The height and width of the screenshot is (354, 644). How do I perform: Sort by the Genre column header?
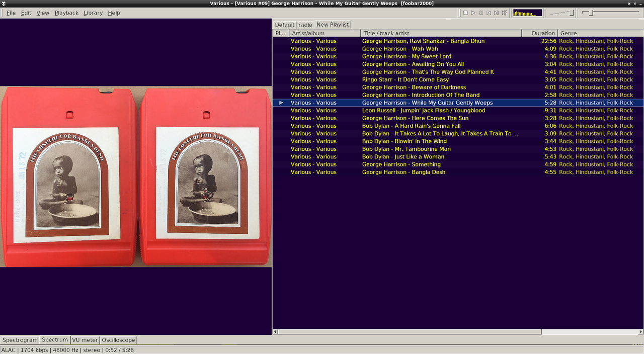click(x=600, y=33)
